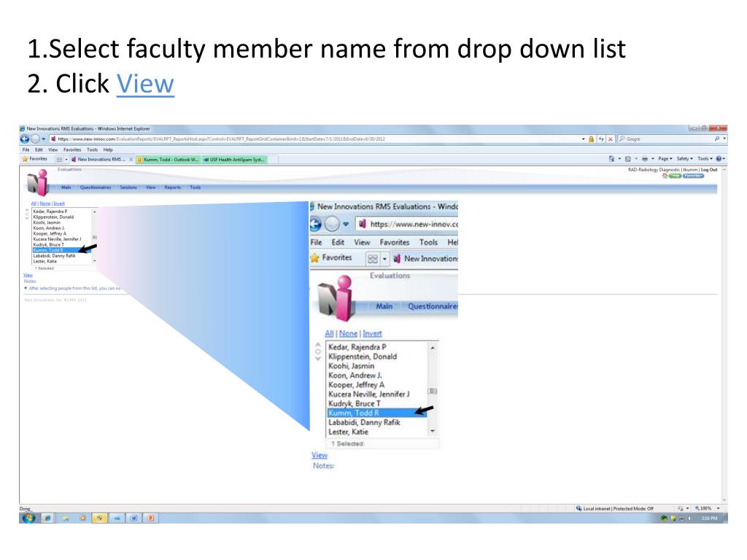Viewport: 747px width, 560px height.
Task: Click the New Innovations logo in the enlarged callout
Action: [336, 297]
